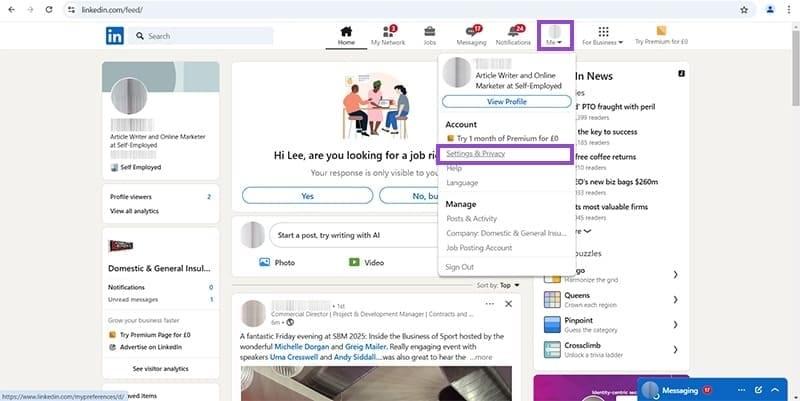Select Language from the Me menu
Screen dimensions: 800x401
click(462, 183)
